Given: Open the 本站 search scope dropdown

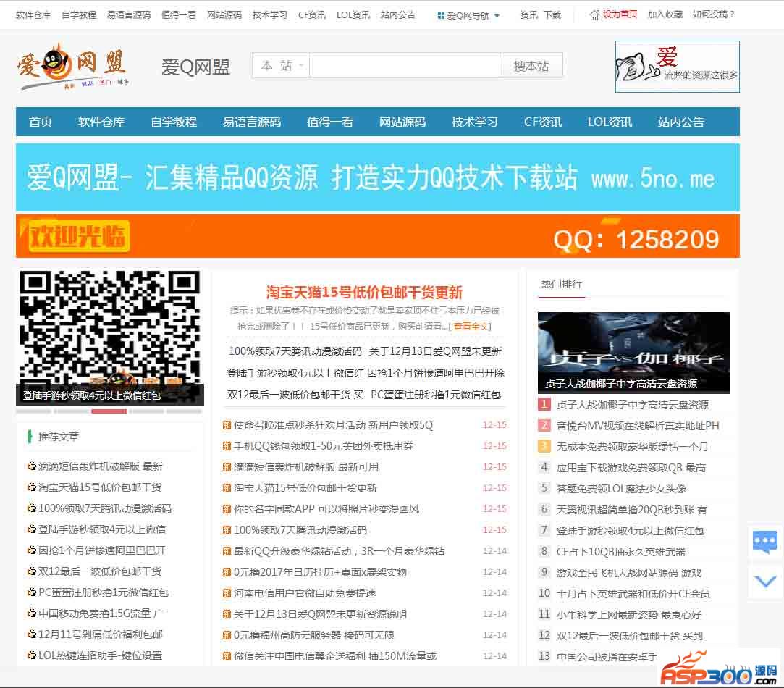Looking at the screenshot, I should (x=281, y=66).
